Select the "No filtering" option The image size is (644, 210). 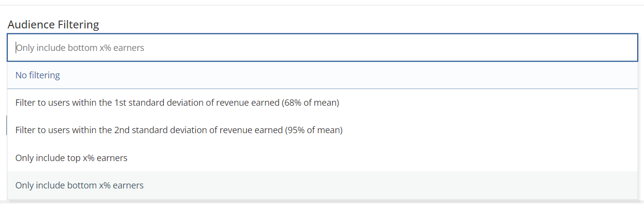click(322, 75)
